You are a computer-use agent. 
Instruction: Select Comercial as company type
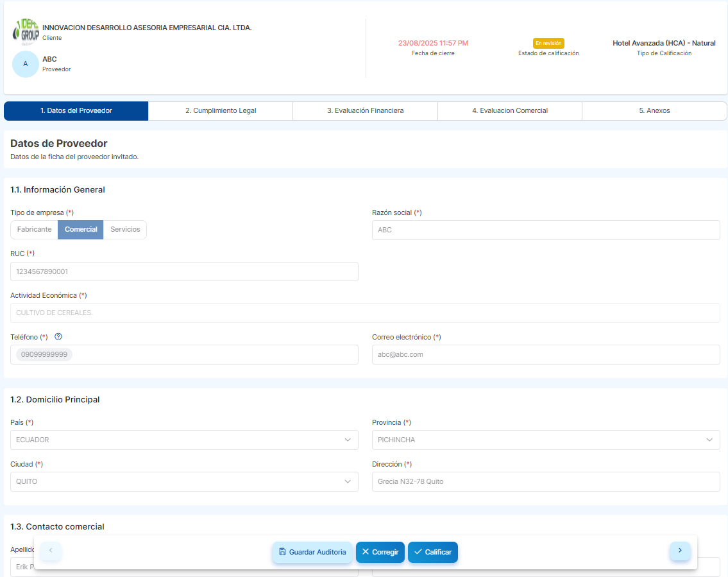click(81, 230)
